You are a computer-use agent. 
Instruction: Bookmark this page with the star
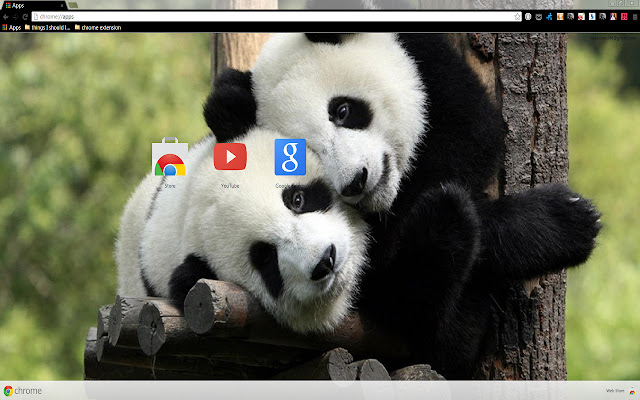517,17
